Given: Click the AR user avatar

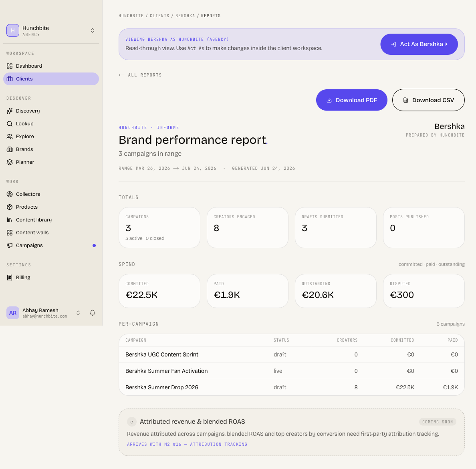Looking at the screenshot, I should 13,313.
